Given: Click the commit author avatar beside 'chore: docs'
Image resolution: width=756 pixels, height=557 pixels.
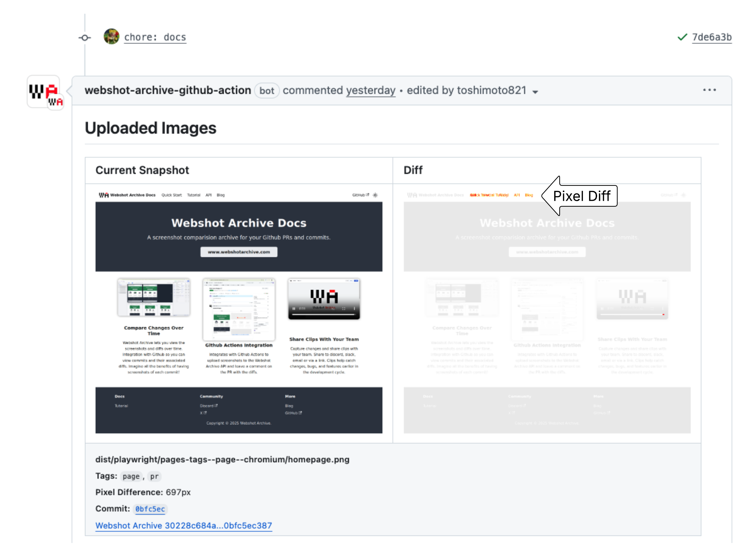Looking at the screenshot, I should coord(111,36).
